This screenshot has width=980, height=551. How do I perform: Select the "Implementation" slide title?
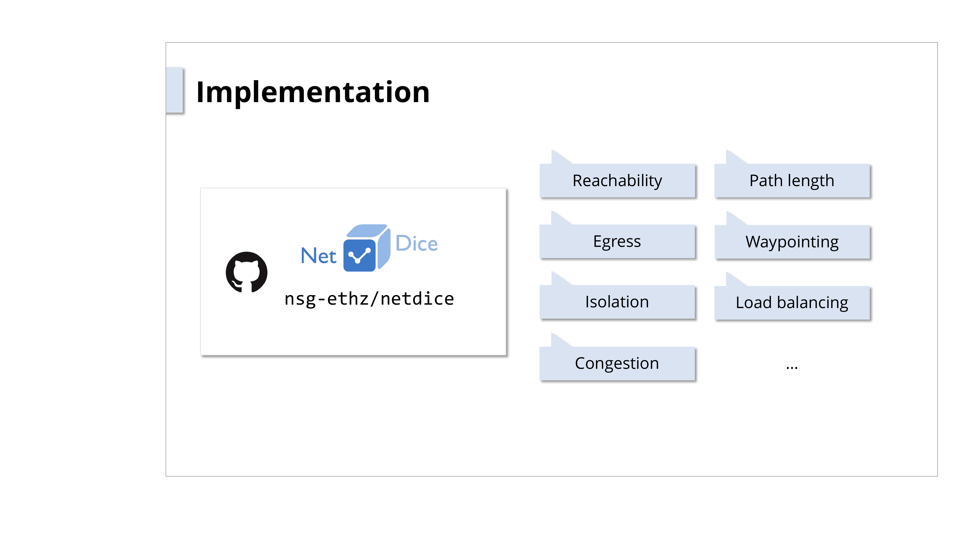tap(313, 92)
